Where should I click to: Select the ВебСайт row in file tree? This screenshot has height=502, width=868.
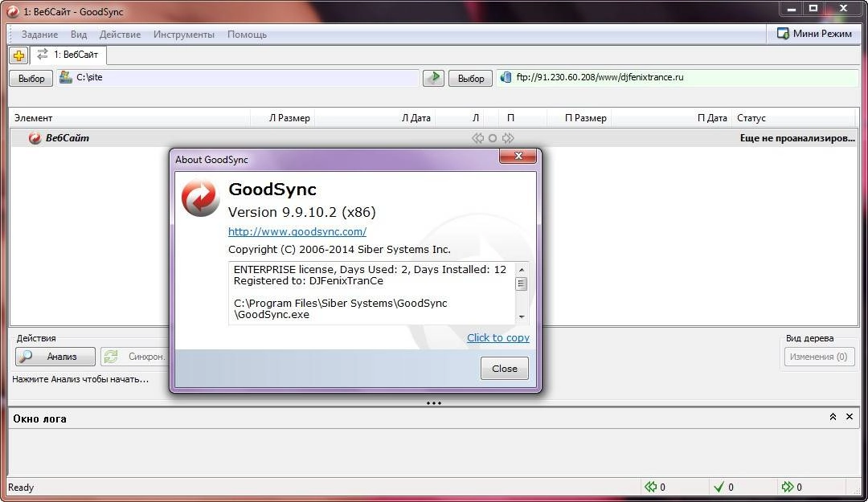coord(434,138)
